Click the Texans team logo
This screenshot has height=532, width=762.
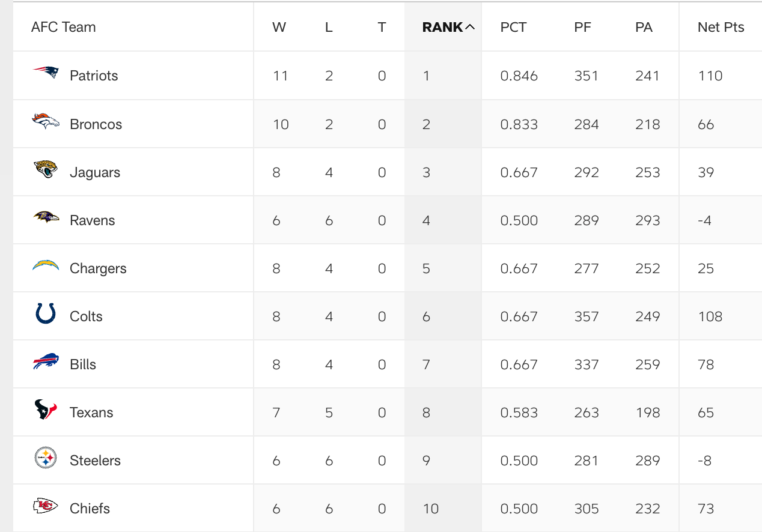point(46,410)
